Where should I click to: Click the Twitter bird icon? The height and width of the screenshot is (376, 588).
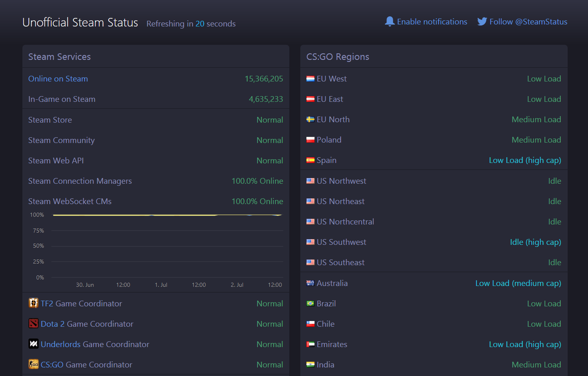click(x=482, y=22)
